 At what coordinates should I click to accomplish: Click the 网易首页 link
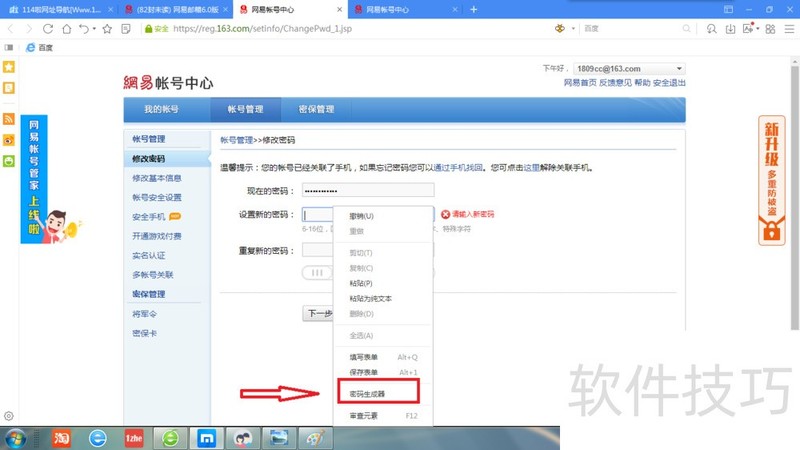point(580,83)
